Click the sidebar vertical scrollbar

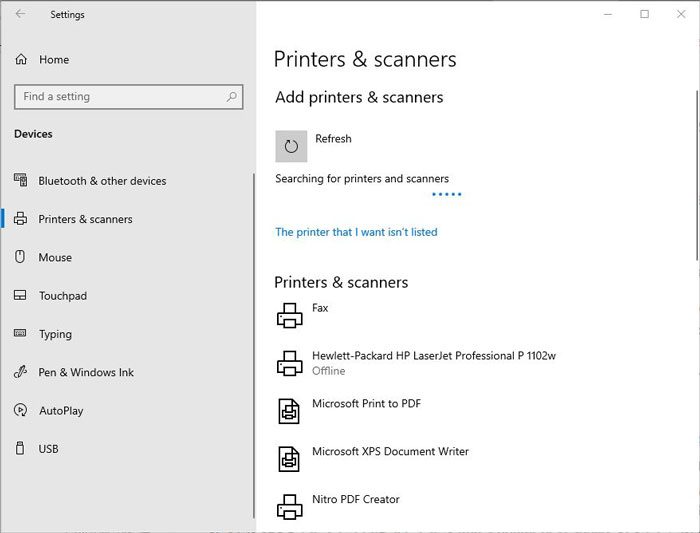click(x=254, y=346)
